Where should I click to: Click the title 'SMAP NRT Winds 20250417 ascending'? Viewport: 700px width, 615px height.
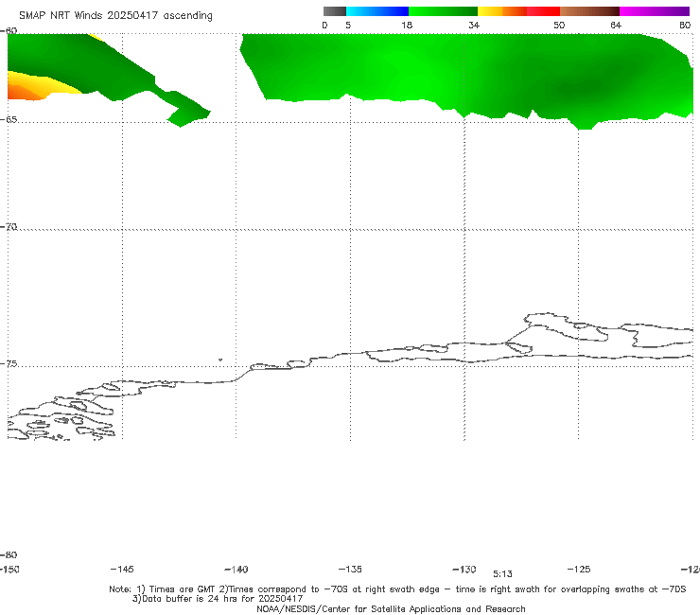[x=115, y=16]
